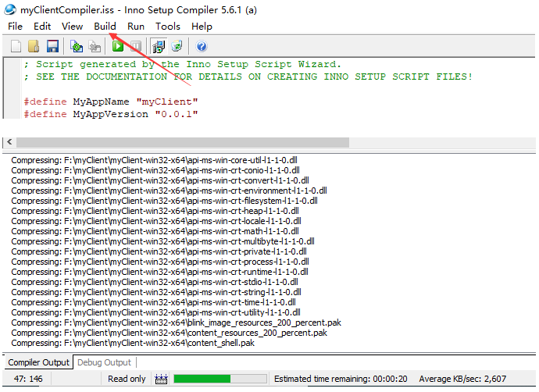
Task: Select the api-ms-win-crt-convert output line
Action: (160, 180)
